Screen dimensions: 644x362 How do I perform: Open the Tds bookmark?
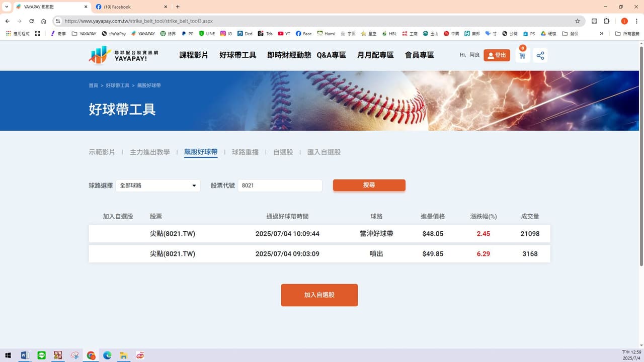(x=265, y=34)
